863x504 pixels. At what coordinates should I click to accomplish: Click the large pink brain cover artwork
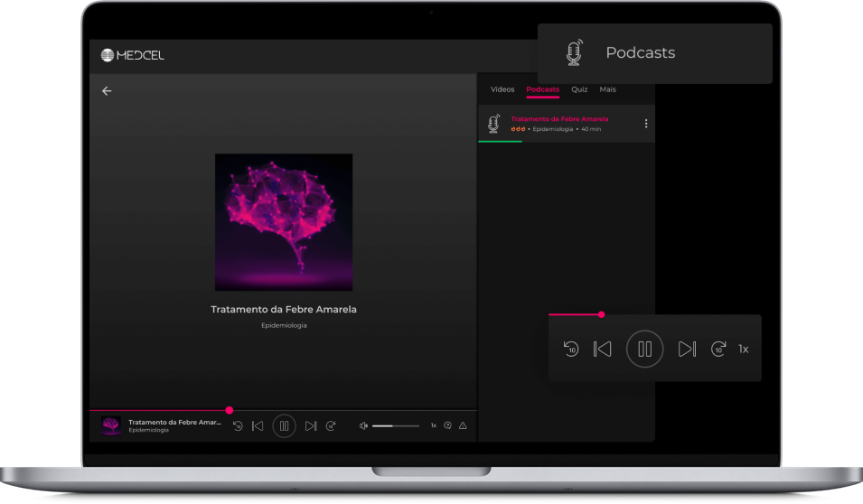point(284,221)
